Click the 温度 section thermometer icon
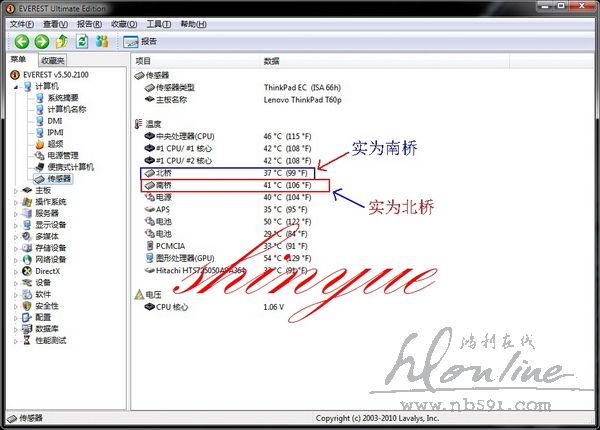Screen dimensions: 600x430 139,124
